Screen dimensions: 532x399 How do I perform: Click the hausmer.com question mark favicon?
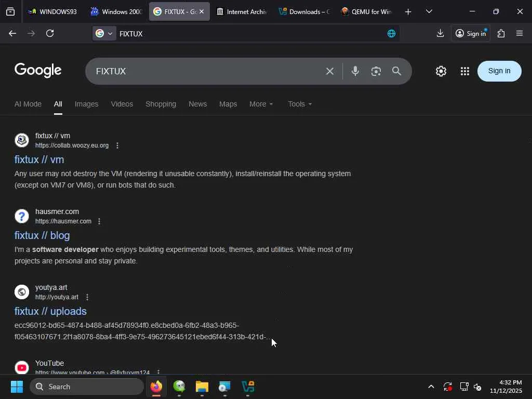point(22,216)
